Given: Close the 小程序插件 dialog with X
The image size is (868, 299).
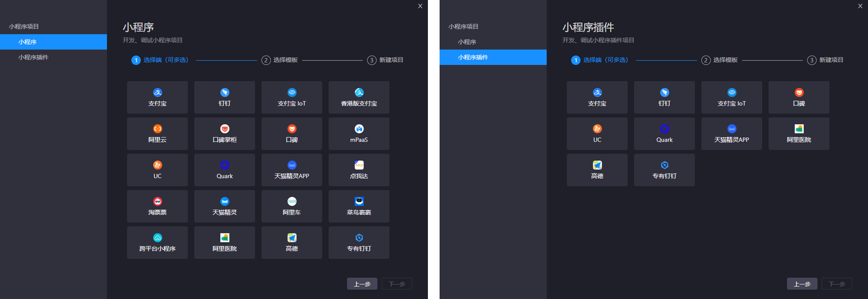Looking at the screenshot, I should [x=860, y=6].
